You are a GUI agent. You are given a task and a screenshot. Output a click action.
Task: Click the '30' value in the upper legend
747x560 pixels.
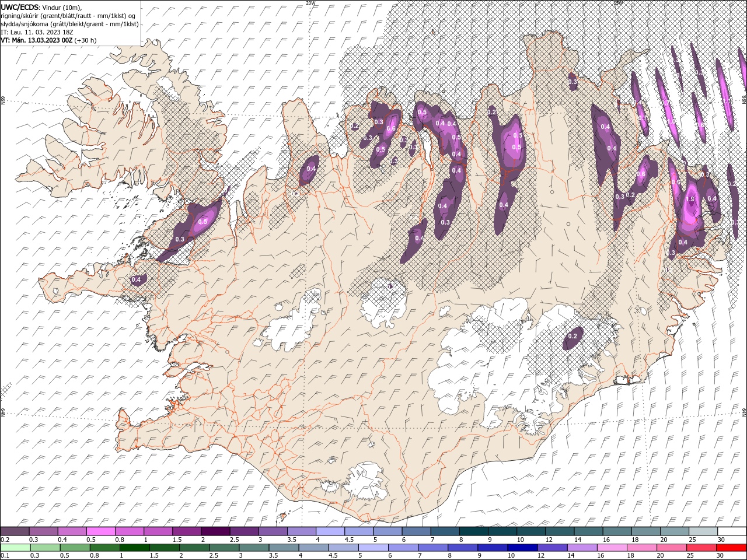pos(721,540)
